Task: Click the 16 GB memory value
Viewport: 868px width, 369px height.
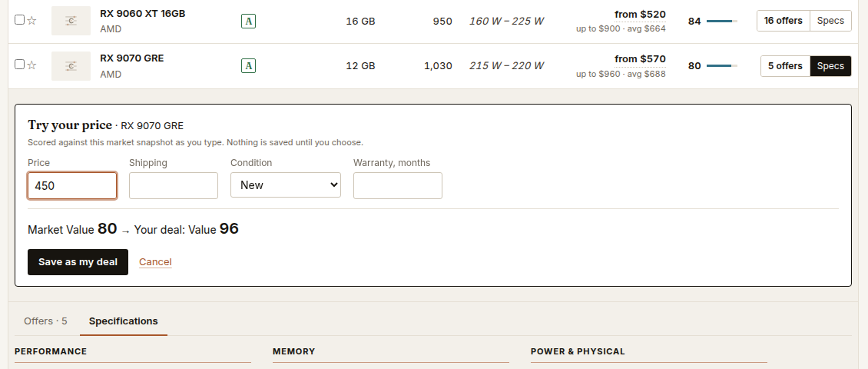Action: coord(360,22)
